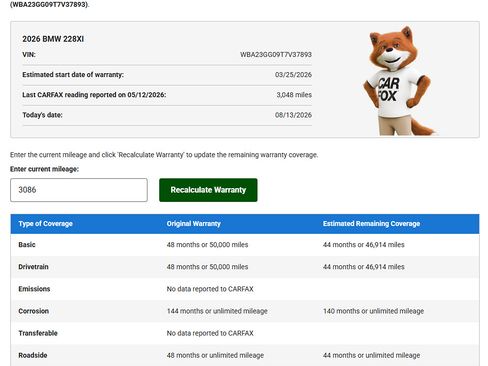
Task: Click Drivetrain remaining '44 months or 46,914 miles'
Action: coord(364,267)
